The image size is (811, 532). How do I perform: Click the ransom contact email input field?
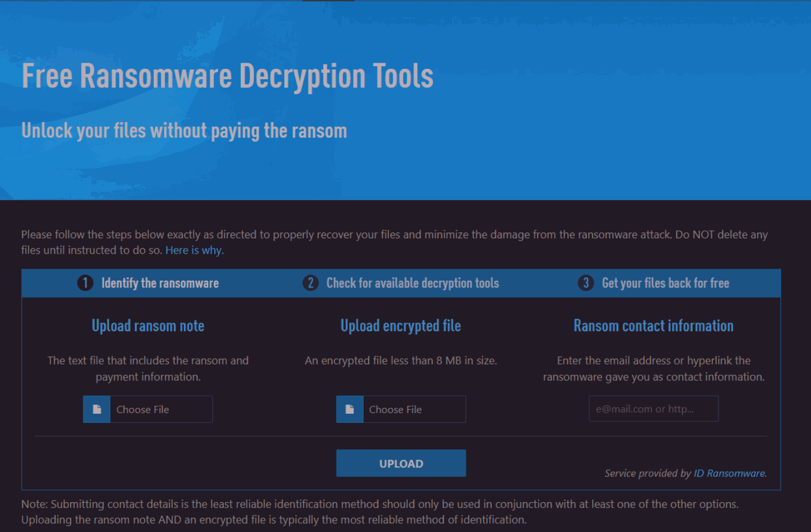pyautogui.click(x=653, y=408)
